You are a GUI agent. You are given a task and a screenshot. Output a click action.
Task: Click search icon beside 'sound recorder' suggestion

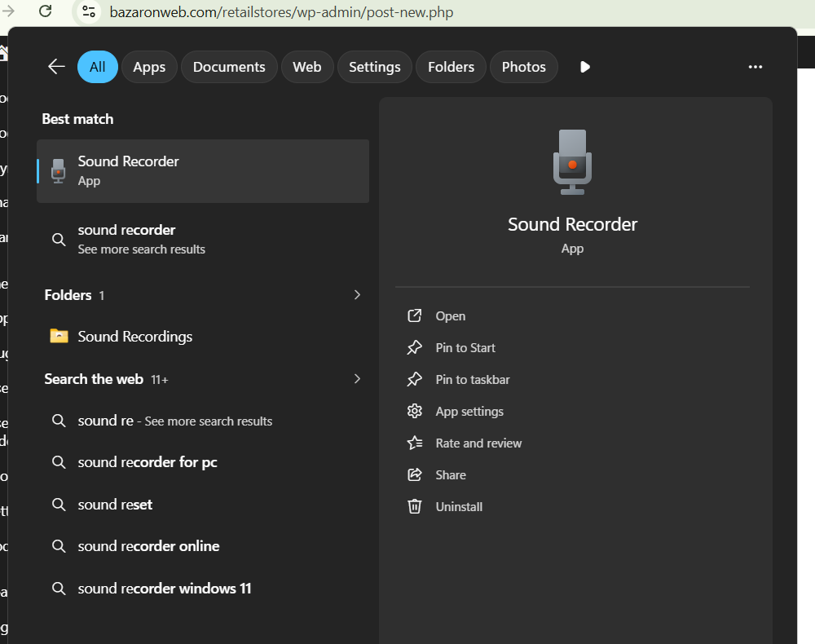tap(59, 239)
